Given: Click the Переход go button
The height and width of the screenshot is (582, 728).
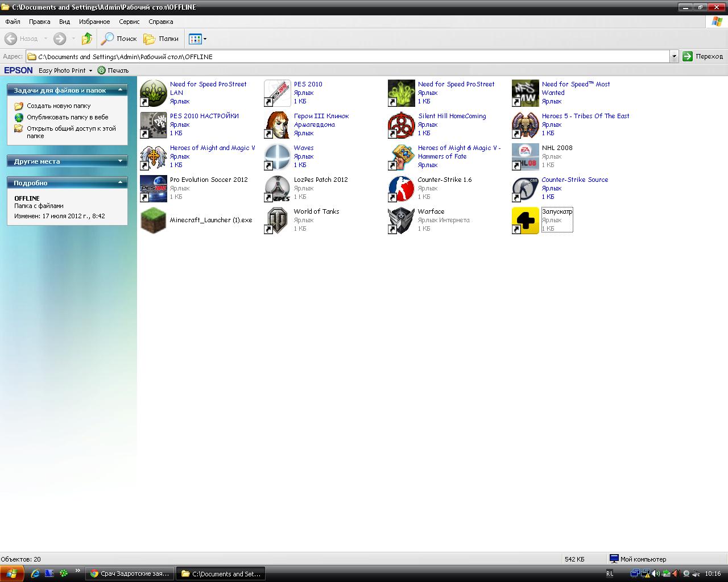Looking at the screenshot, I should pyautogui.click(x=703, y=56).
